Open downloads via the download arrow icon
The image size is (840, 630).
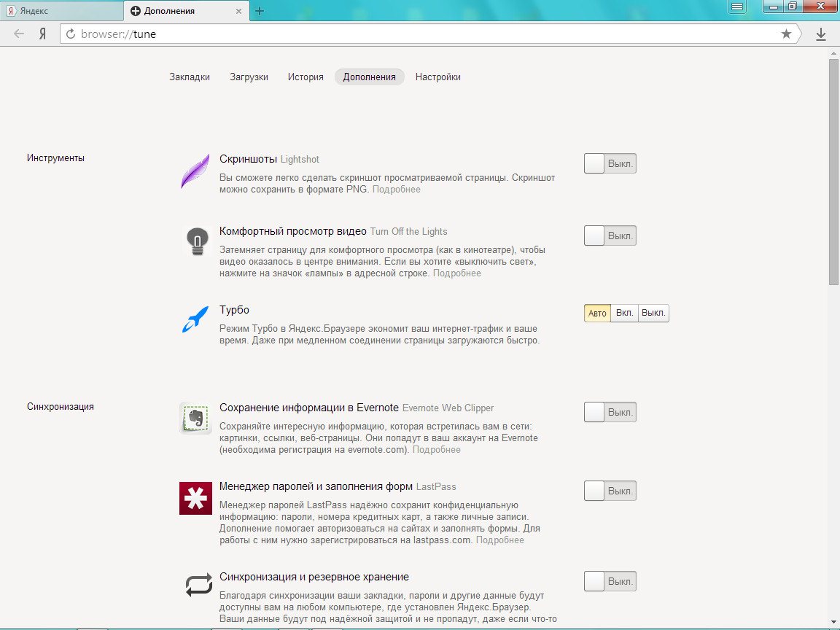click(821, 34)
